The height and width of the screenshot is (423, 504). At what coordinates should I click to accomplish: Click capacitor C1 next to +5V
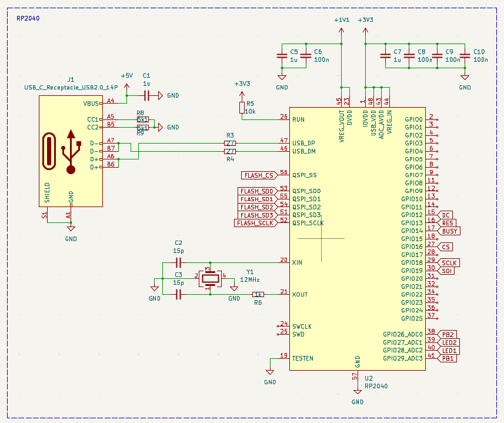click(146, 95)
